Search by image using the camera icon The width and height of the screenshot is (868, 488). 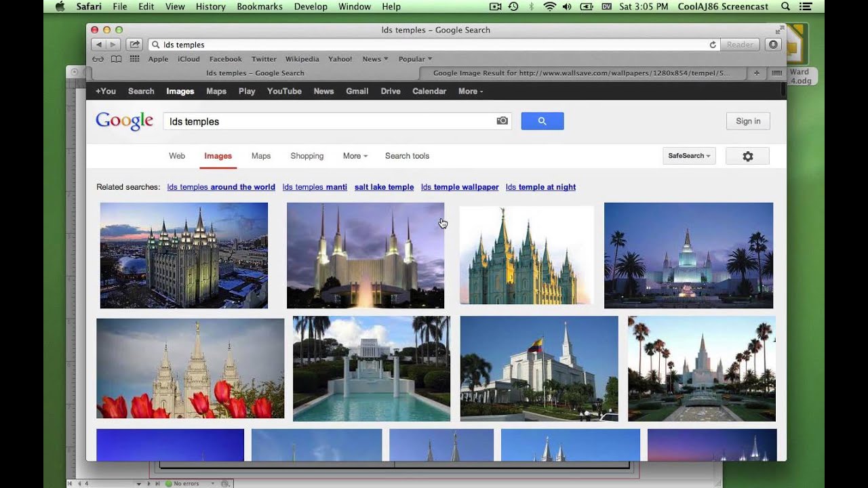pyautogui.click(x=502, y=121)
